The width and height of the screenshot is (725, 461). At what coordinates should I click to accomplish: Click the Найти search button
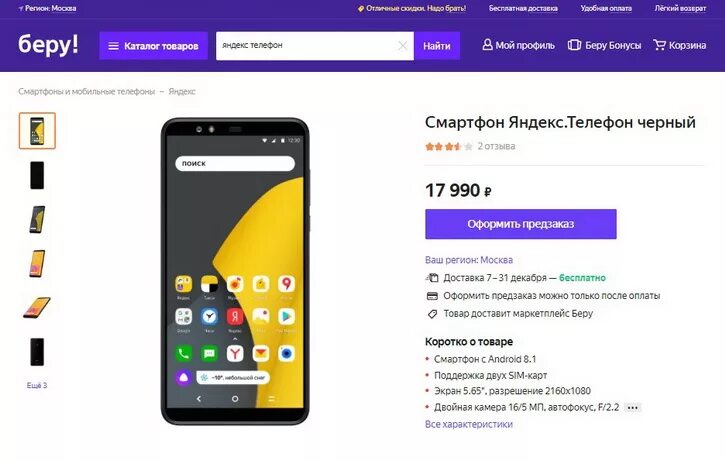click(437, 46)
